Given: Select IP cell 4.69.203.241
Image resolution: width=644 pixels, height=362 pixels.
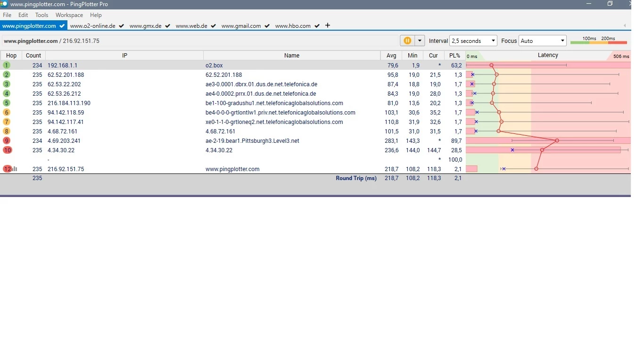Looking at the screenshot, I should [64, 141].
